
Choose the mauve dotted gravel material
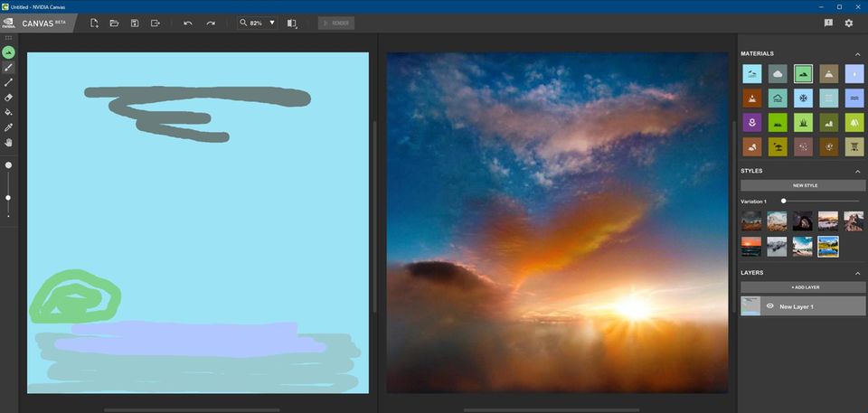803,146
